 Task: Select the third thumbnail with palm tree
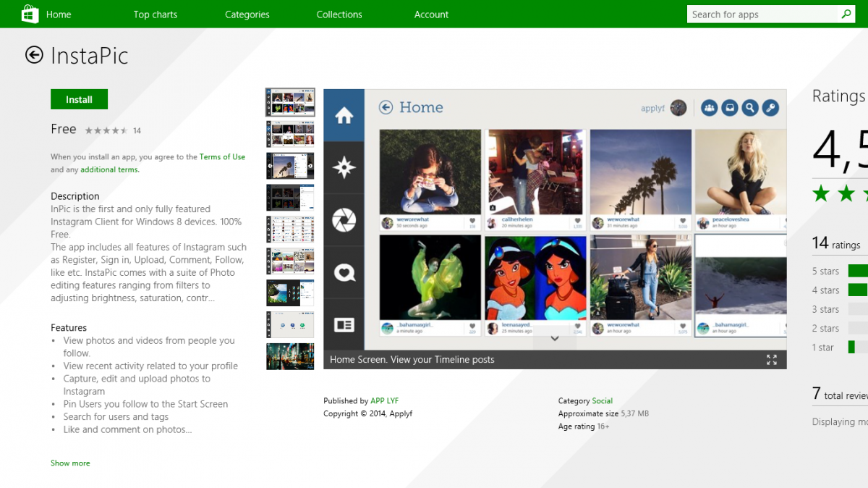click(290, 166)
